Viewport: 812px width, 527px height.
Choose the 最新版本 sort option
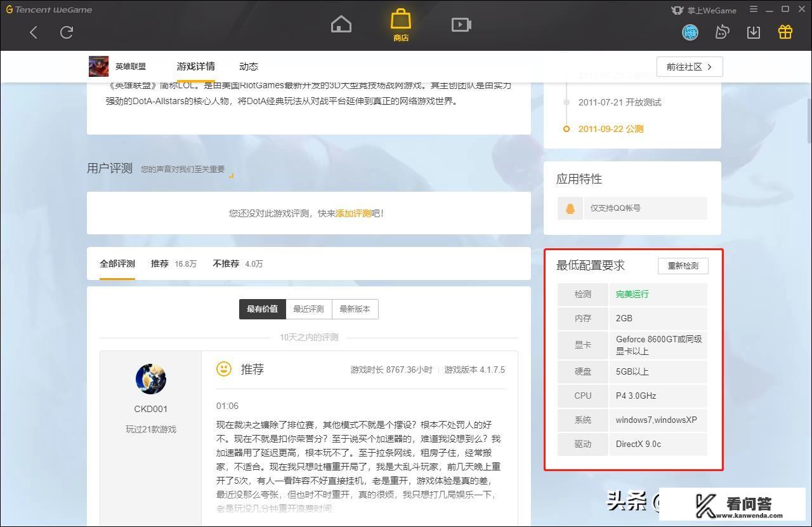355,309
